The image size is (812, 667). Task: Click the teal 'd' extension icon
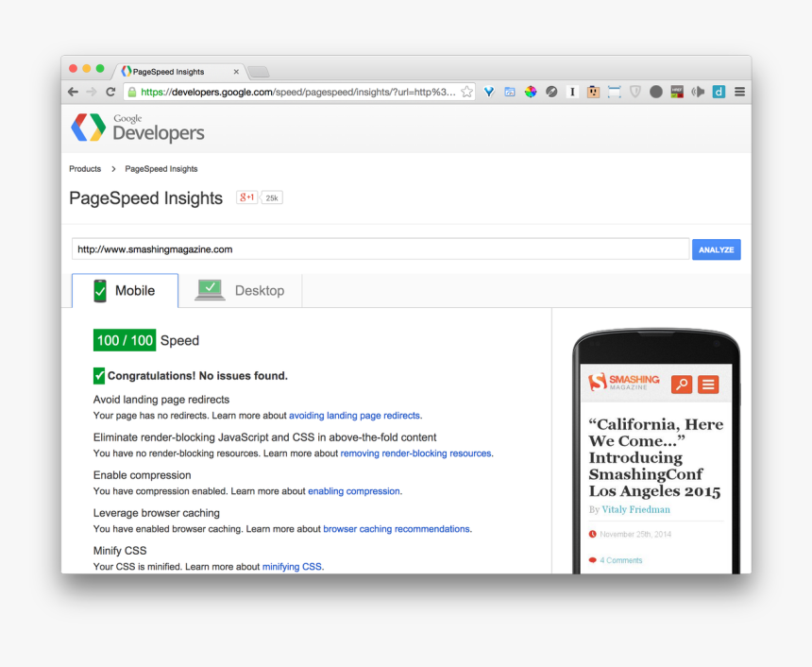[x=719, y=92]
